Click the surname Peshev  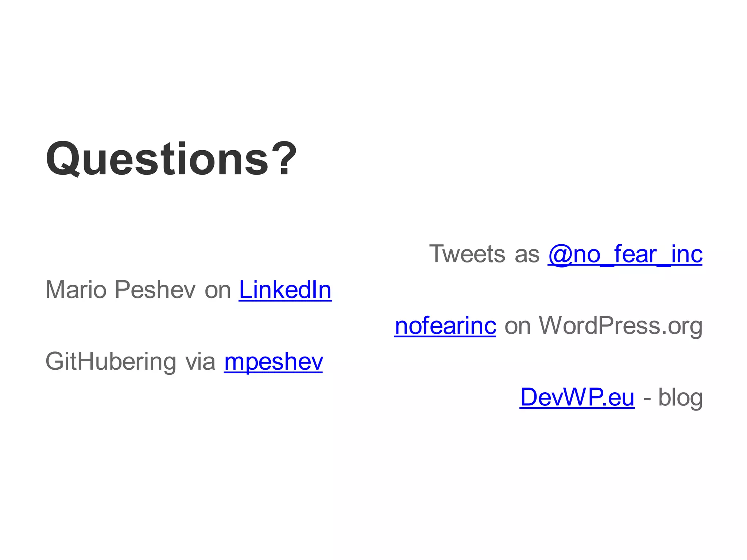click(155, 290)
